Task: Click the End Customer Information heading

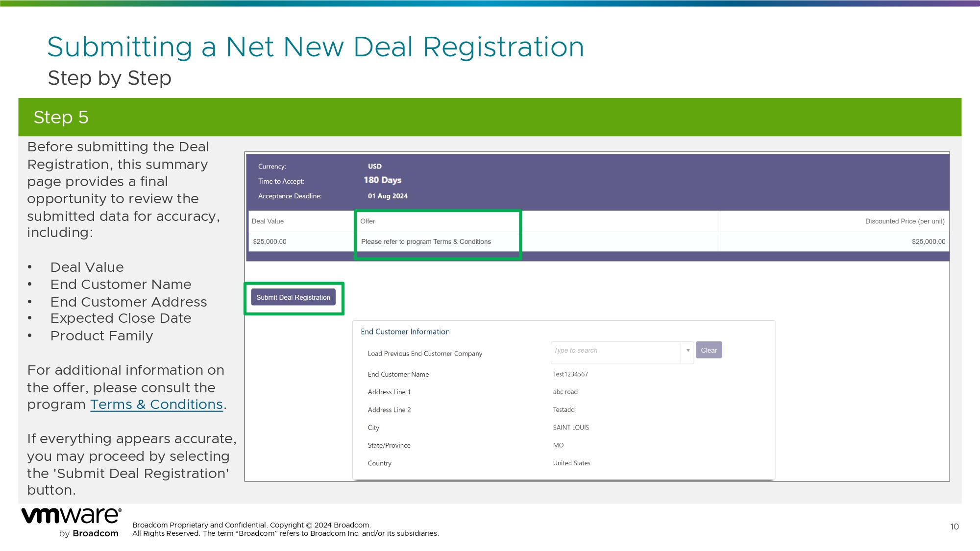Action: pos(405,332)
